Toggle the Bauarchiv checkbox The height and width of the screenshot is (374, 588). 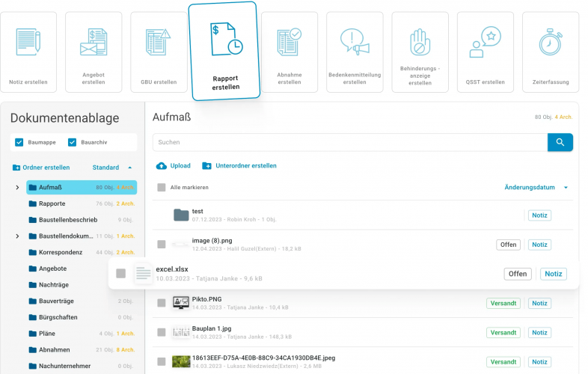[72, 143]
